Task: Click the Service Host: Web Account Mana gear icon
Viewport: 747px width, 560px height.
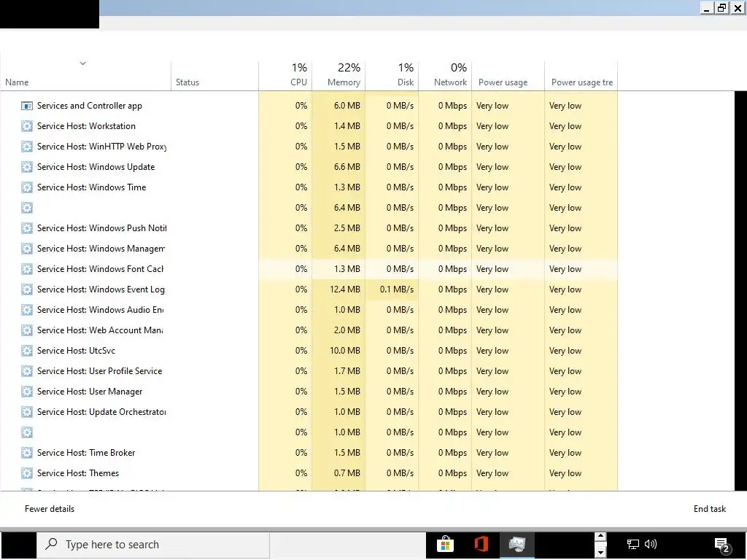Action: [x=27, y=330]
